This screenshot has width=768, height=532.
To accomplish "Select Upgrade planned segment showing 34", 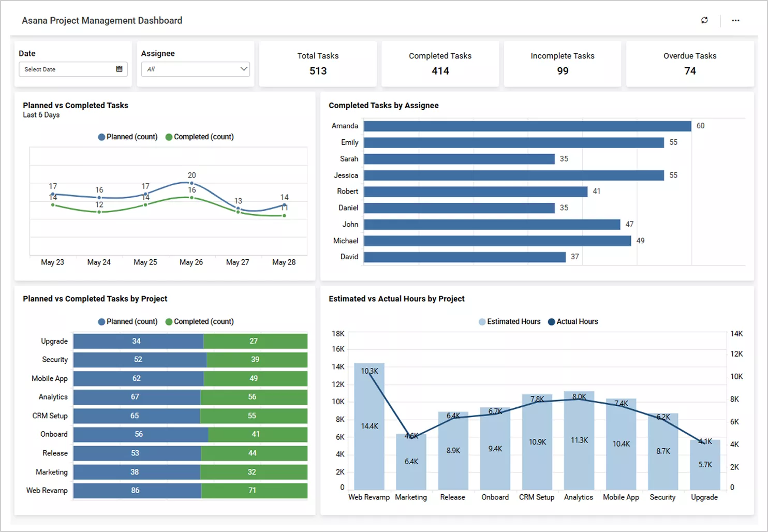I will click(138, 341).
